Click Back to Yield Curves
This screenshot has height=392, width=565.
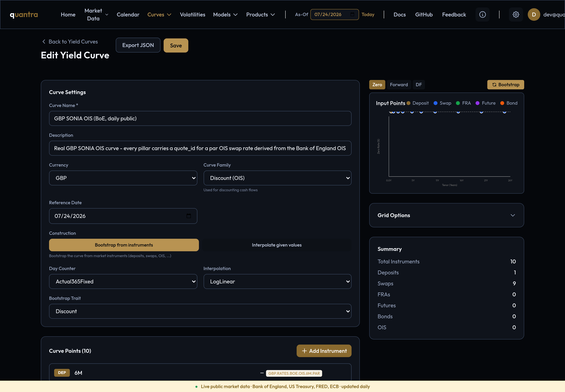(70, 42)
